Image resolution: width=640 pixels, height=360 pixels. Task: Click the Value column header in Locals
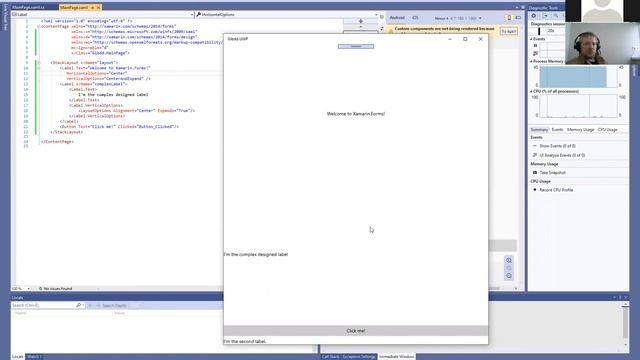pyautogui.click(x=119, y=313)
